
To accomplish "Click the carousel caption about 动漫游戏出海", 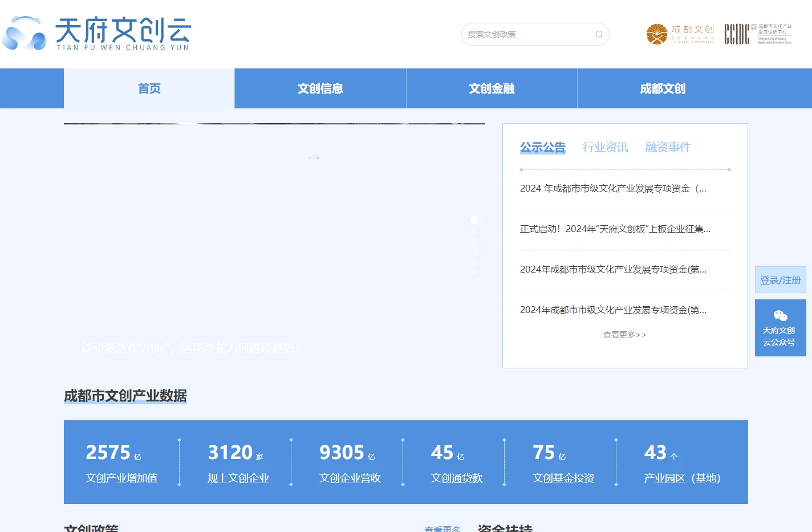I will point(191,348).
